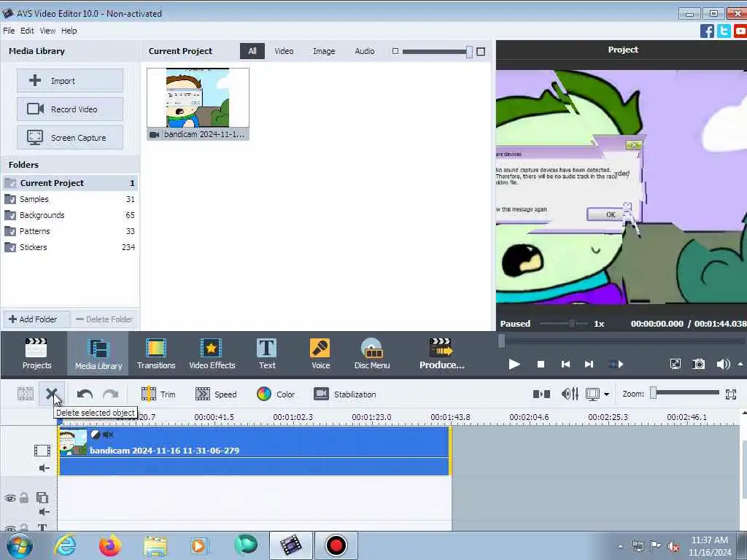The height and width of the screenshot is (560, 747).
Task: Open the Edit menu
Action: [x=27, y=31]
